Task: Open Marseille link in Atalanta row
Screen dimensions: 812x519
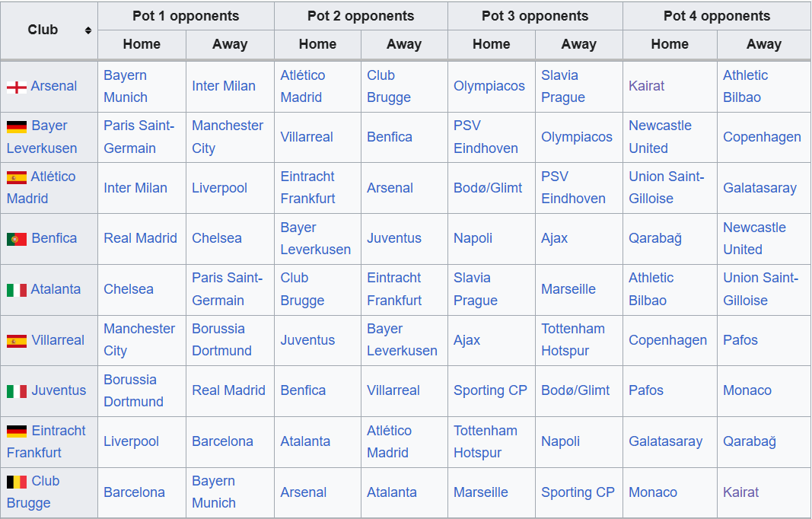Action: point(568,289)
